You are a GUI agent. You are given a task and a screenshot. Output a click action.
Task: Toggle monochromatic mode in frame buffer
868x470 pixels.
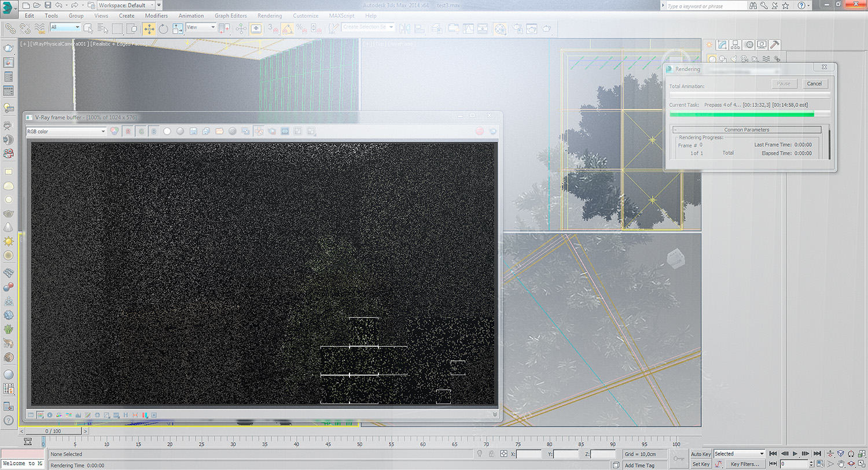pos(180,131)
